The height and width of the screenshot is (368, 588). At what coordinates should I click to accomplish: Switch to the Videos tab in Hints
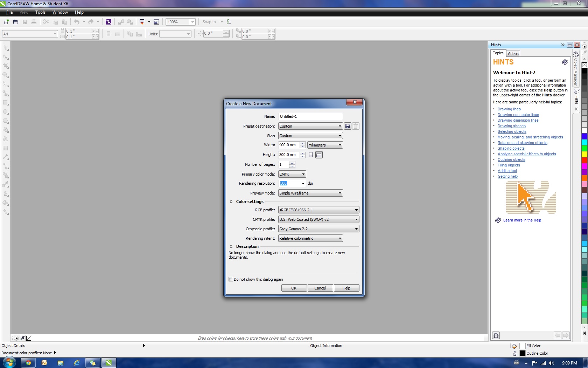(513, 54)
